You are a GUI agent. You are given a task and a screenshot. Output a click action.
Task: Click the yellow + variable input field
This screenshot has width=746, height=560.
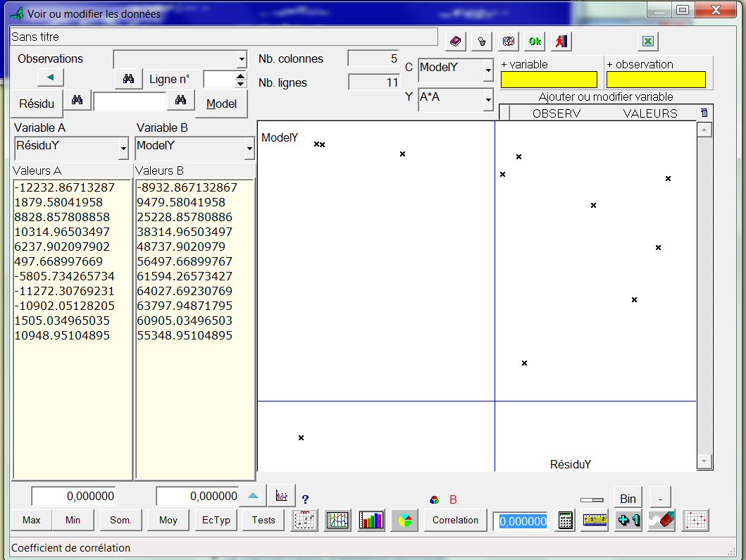549,80
